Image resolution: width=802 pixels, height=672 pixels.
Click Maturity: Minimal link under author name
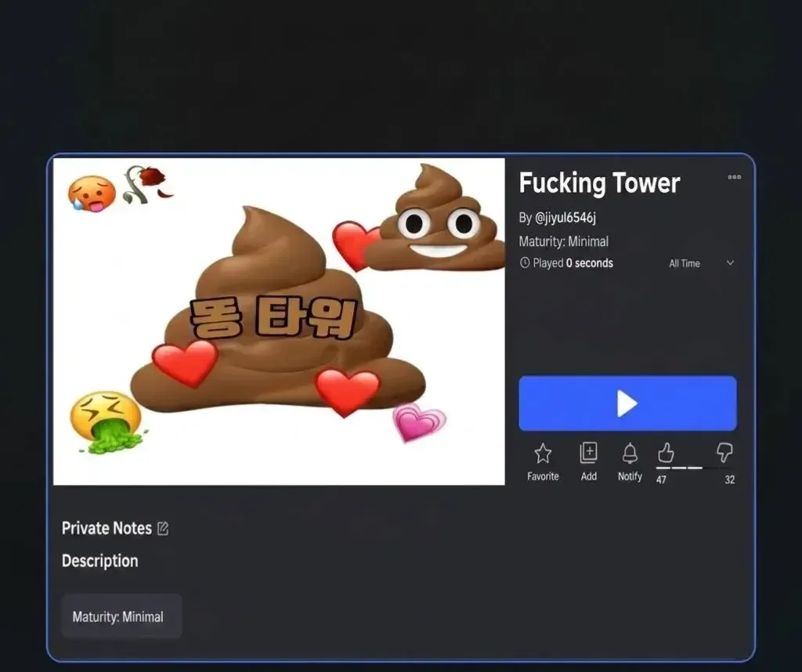click(x=563, y=241)
